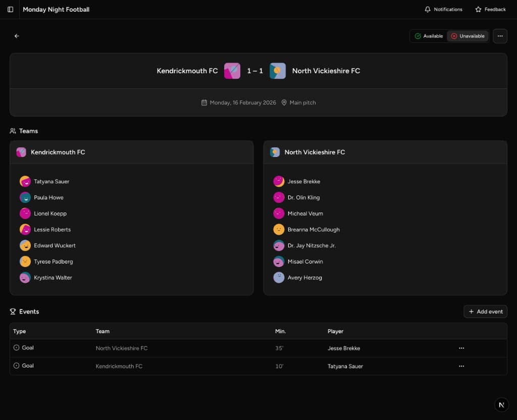Select the Kendrickmouth FC logo in the scoreboard
The width and height of the screenshot is (517, 420).
click(232, 71)
